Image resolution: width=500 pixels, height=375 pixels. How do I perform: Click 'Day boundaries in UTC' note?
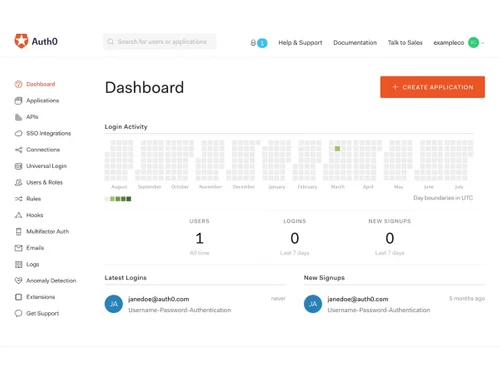click(x=443, y=198)
